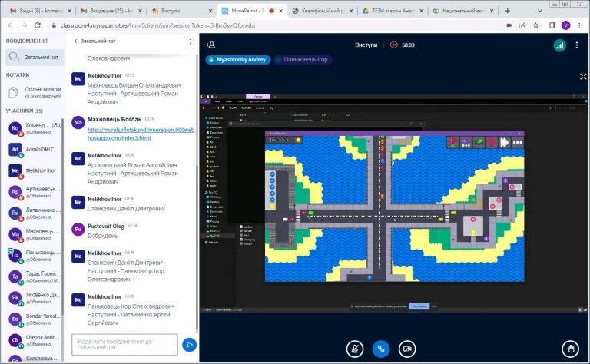The height and width of the screenshot is (364, 590).
Task: Select Admin DMLC user avatar
Action: (15, 149)
